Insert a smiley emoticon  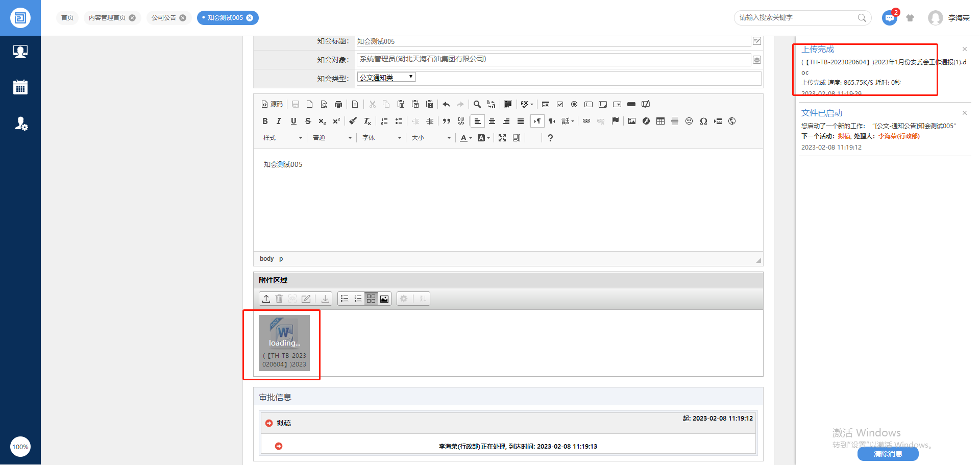pos(689,121)
